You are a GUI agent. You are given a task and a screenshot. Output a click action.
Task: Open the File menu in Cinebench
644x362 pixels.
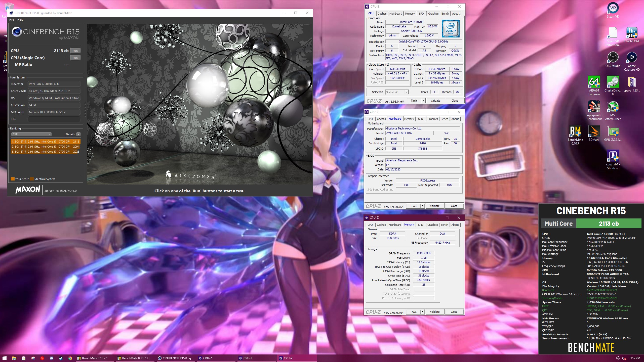coord(12,20)
